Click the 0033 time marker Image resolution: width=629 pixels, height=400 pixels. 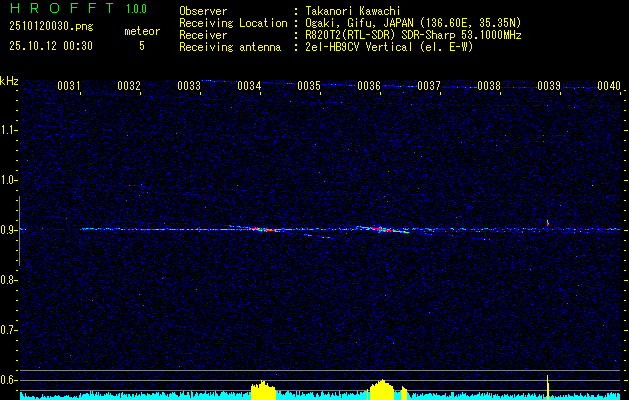tap(189, 85)
